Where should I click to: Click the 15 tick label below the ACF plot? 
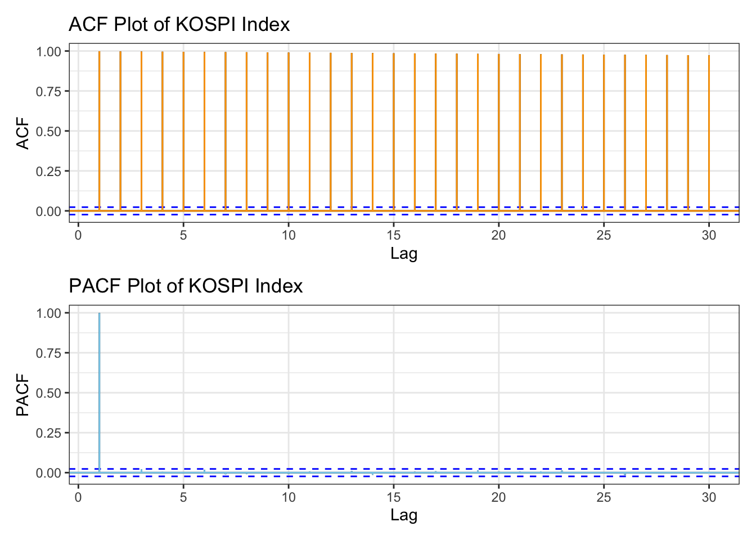point(394,236)
